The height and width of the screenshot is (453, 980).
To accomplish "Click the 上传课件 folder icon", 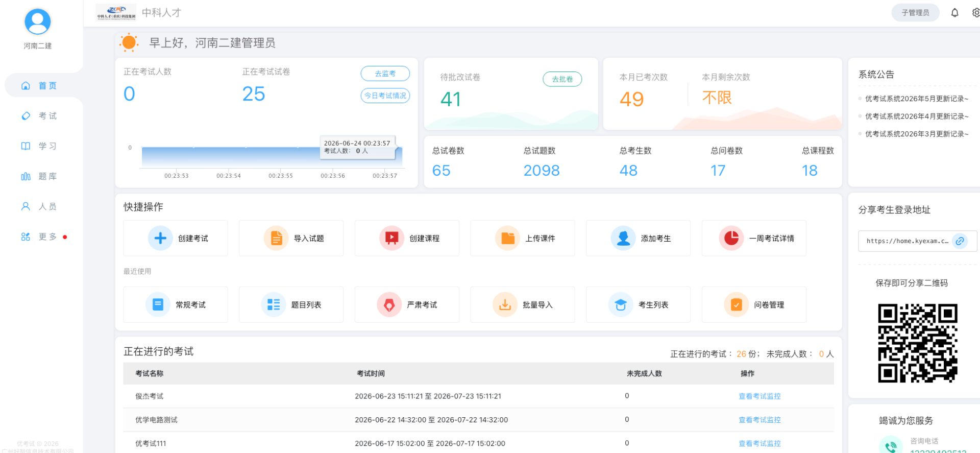I will 508,238.
